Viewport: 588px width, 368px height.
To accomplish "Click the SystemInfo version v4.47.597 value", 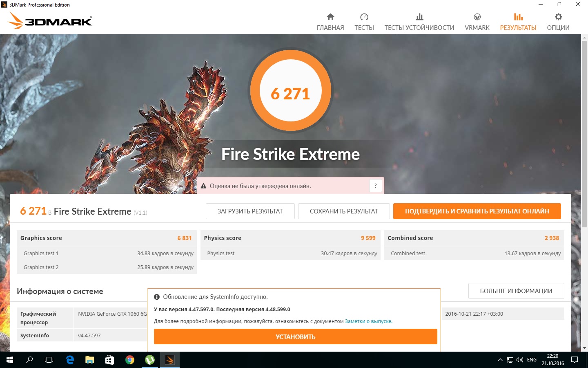I will [x=89, y=336].
